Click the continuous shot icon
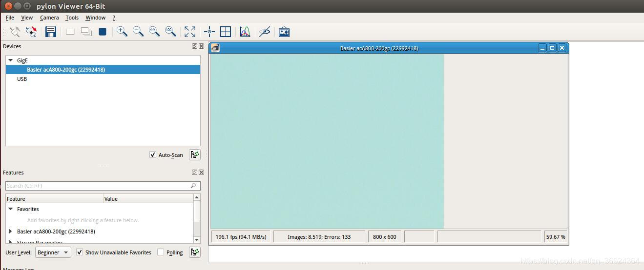This screenshot has width=644, height=270. 86,32
